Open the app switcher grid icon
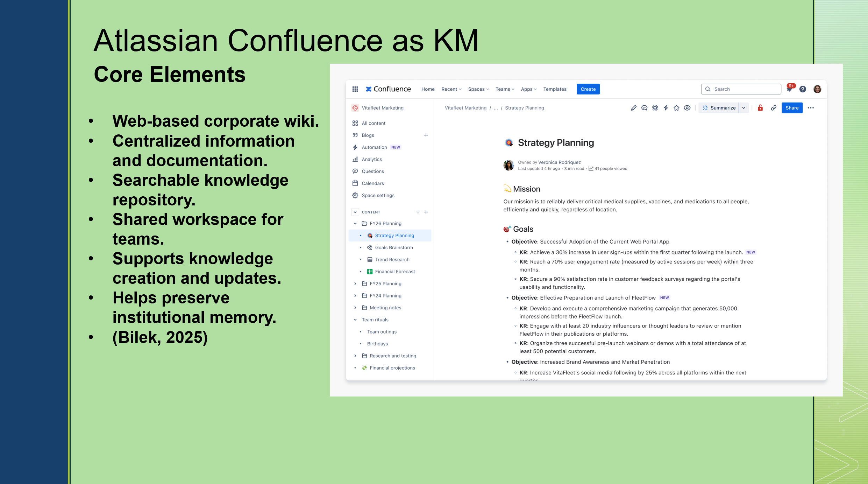The width and height of the screenshot is (868, 484). [x=355, y=89]
